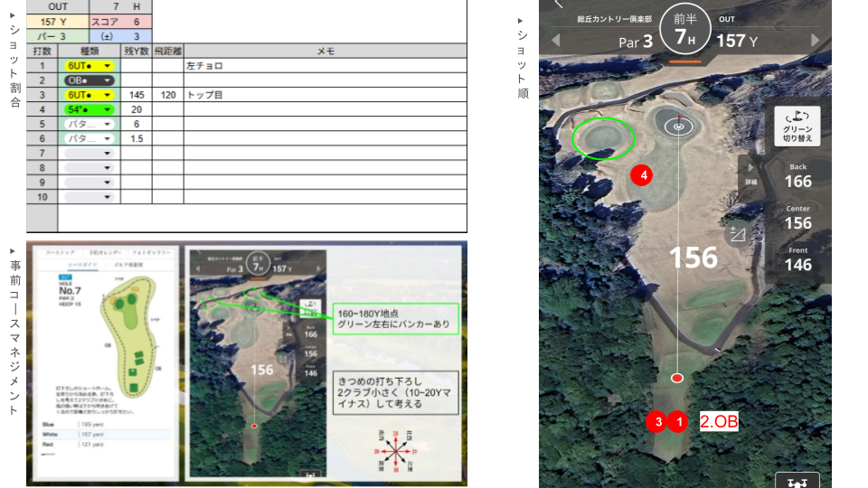
Task: Select the red shot marker number 4
Action: pyautogui.click(x=643, y=176)
